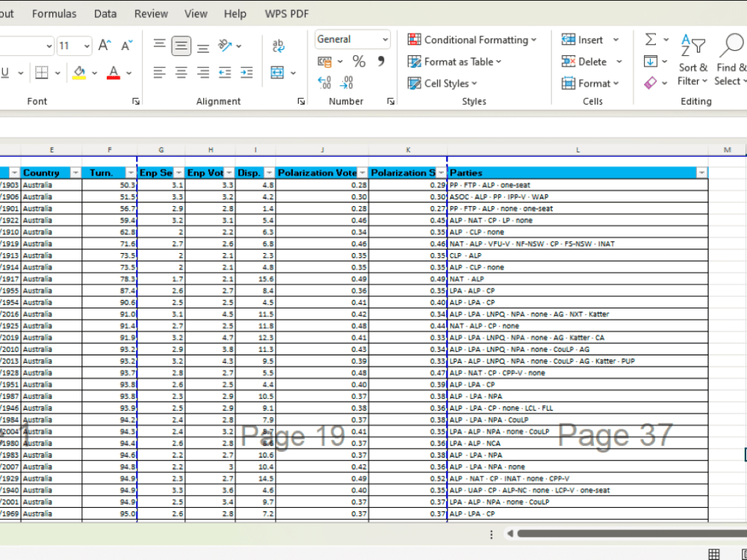Expand the Delete dropdown arrow
The width and height of the screenshot is (747, 560).
[619, 62]
